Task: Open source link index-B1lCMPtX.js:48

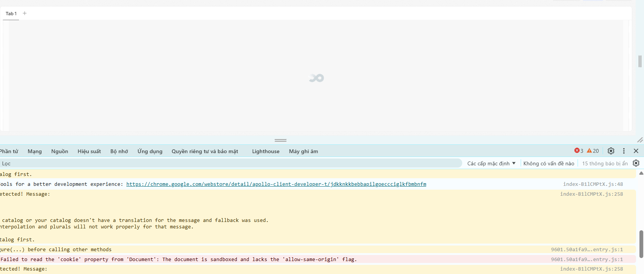Action: click(593, 184)
